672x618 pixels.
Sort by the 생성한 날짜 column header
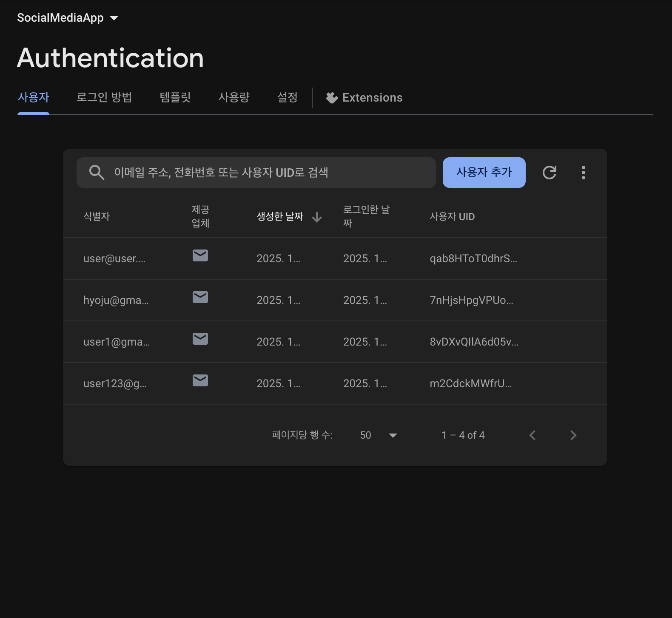pyautogui.click(x=280, y=217)
